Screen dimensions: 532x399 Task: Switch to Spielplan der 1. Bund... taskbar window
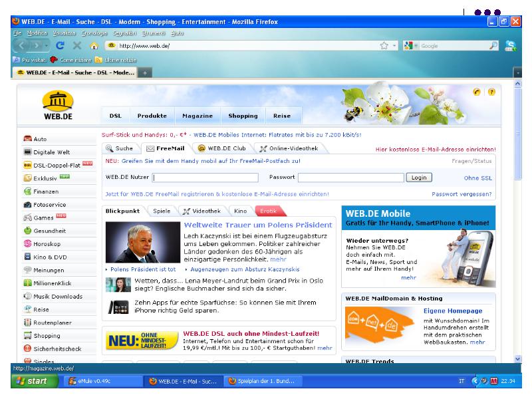pos(261,381)
